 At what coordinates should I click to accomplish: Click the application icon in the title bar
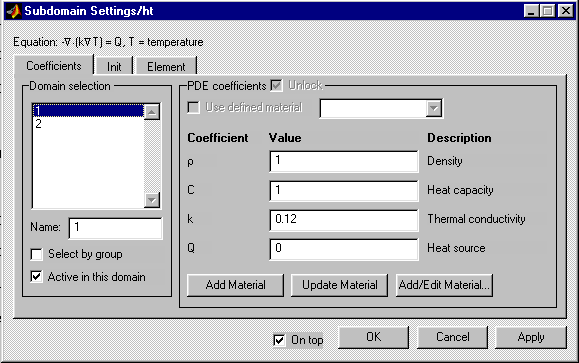pyautogui.click(x=14, y=11)
